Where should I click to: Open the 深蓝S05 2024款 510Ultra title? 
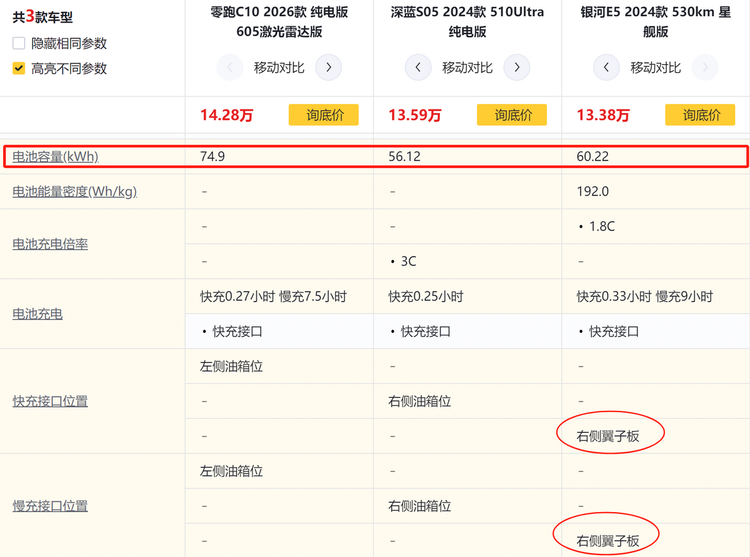[x=467, y=22]
